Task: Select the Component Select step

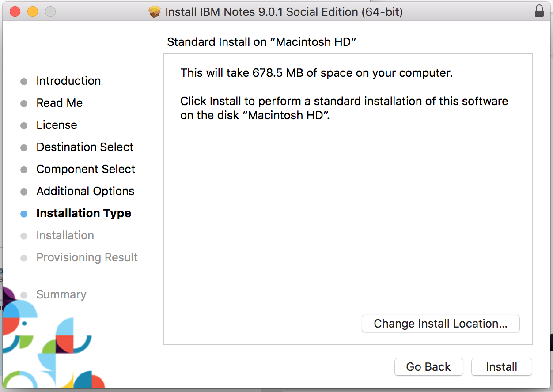Action: pyautogui.click(x=86, y=169)
